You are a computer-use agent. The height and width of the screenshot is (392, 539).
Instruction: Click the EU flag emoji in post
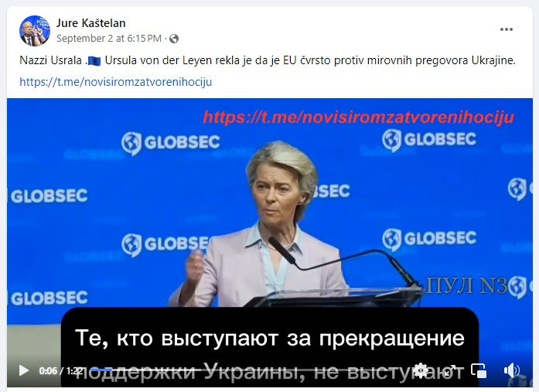click(x=94, y=61)
